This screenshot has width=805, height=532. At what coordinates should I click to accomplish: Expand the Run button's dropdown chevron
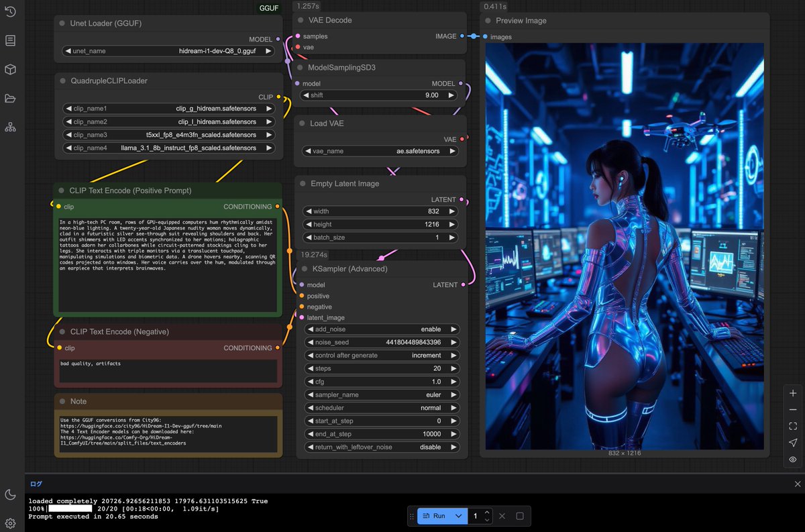[x=458, y=516]
